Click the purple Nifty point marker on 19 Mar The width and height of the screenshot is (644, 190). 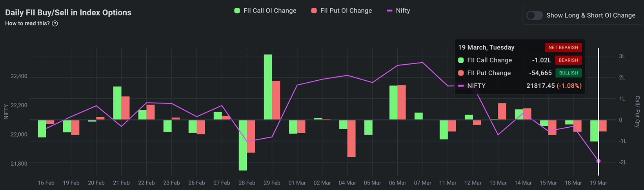coord(599,161)
